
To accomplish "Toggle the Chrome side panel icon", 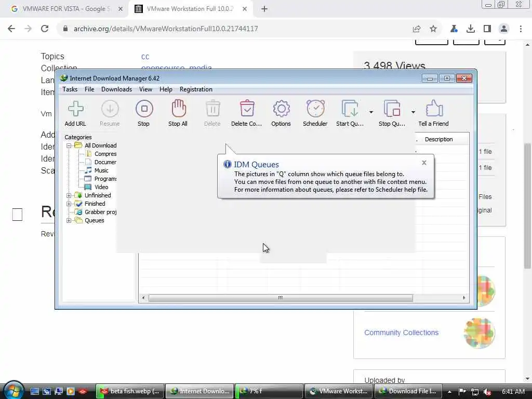I will (x=487, y=29).
